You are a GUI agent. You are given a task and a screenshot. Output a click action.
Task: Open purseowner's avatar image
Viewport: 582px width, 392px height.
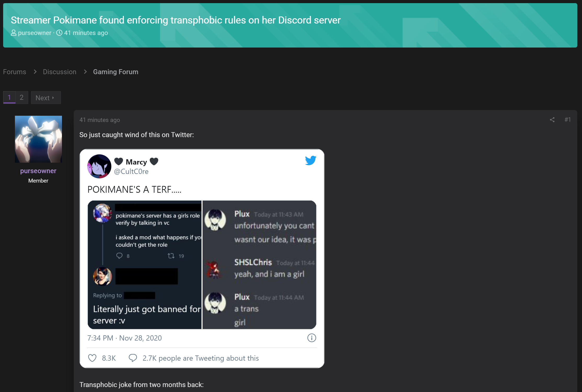[38, 139]
